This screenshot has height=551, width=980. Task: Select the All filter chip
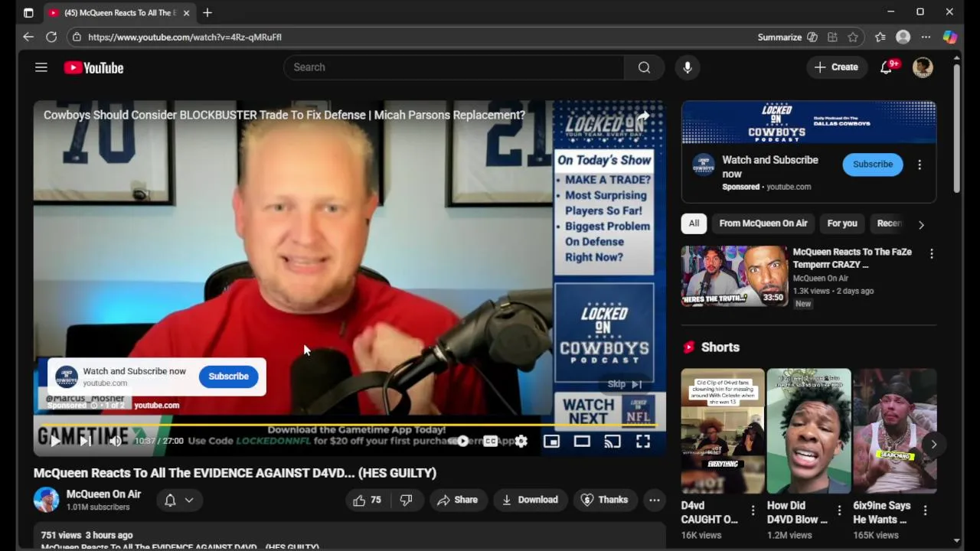coord(694,223)
